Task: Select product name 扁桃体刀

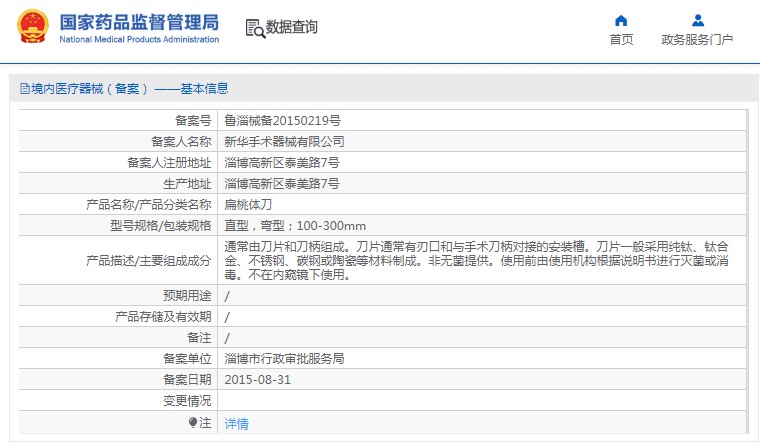Action: tap(248, 205)
